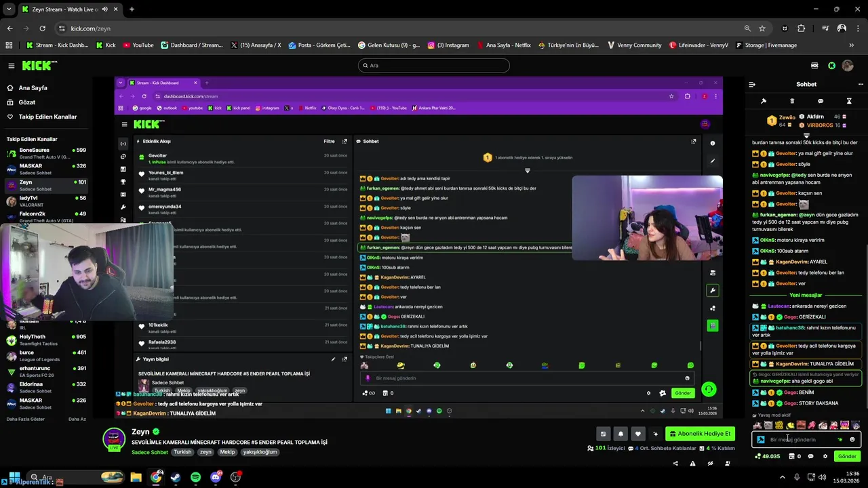Open File Explorer from Windows taskbar
Screen dimensions: 868x488
click(136, 477)
